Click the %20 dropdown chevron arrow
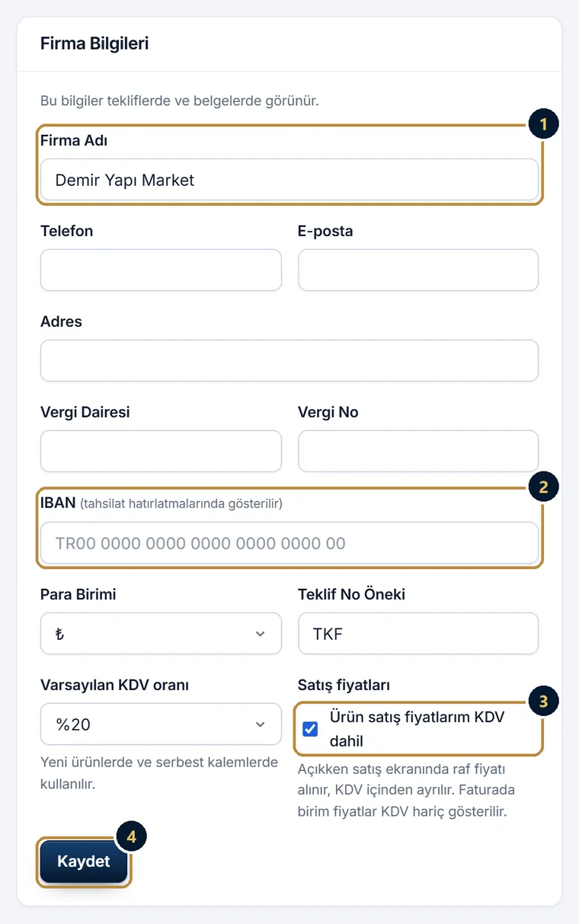The width and height of the screenshot is (579, 924). point(261,724)
